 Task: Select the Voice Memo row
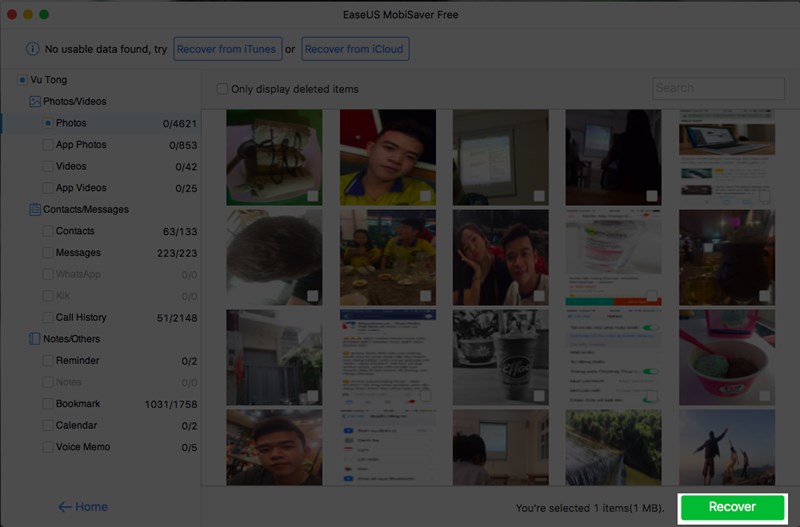101,447
